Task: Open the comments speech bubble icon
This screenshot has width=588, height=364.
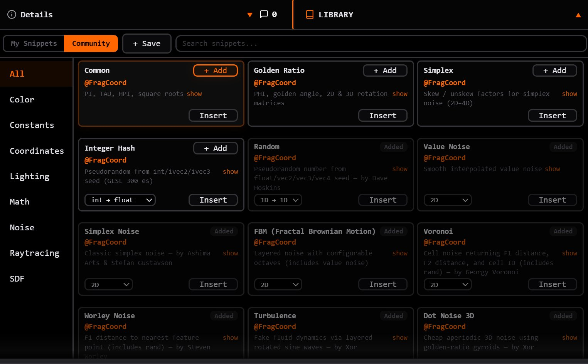Action: [x=264, y=14]
